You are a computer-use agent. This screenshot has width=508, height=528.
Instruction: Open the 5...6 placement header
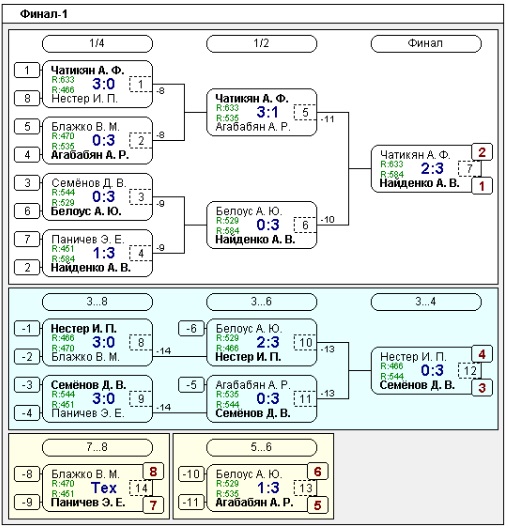tap(261, 447)
